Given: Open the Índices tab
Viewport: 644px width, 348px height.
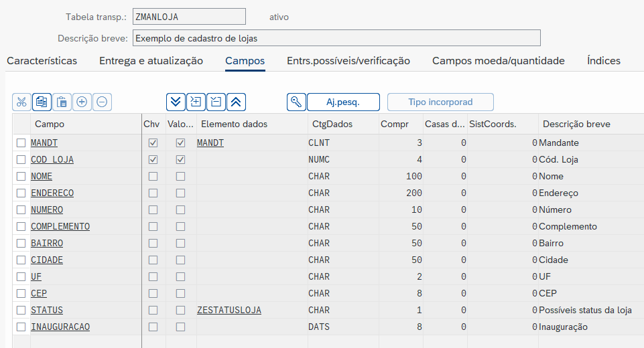Looking at the screenshot, I should (603, 61).
